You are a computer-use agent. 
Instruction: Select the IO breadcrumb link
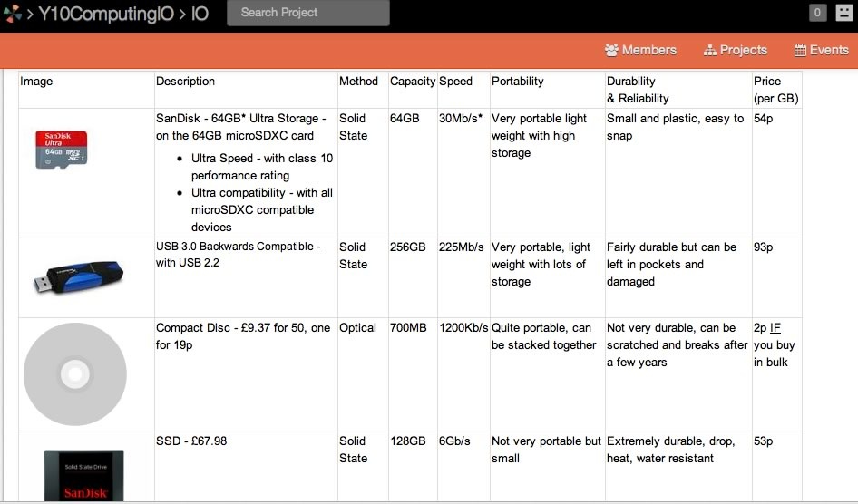tap(200, 14)
